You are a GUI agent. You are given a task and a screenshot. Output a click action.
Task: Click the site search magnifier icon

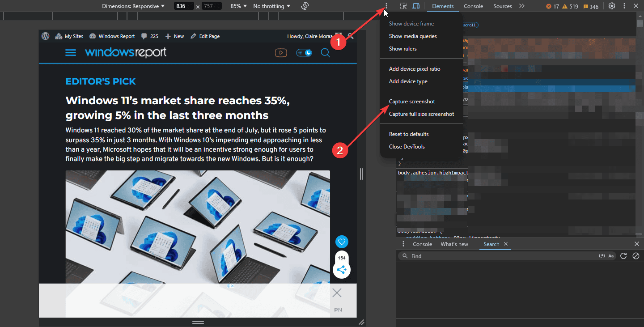[x=326, y=53]
